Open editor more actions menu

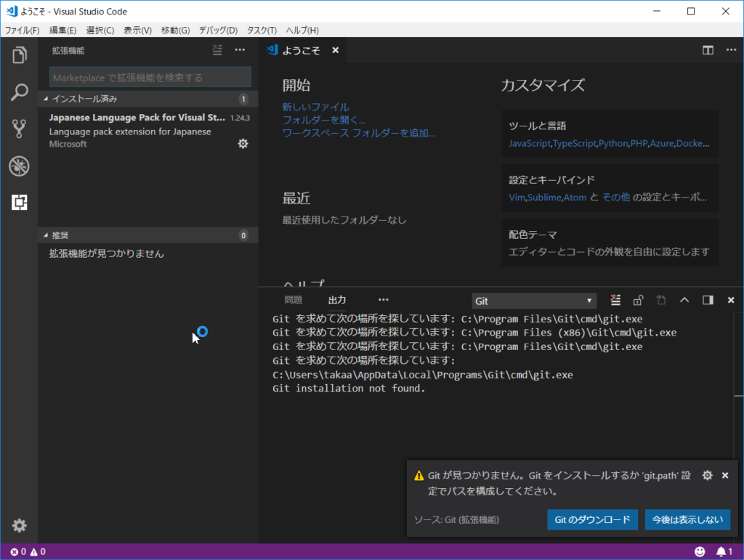[731, 50]
